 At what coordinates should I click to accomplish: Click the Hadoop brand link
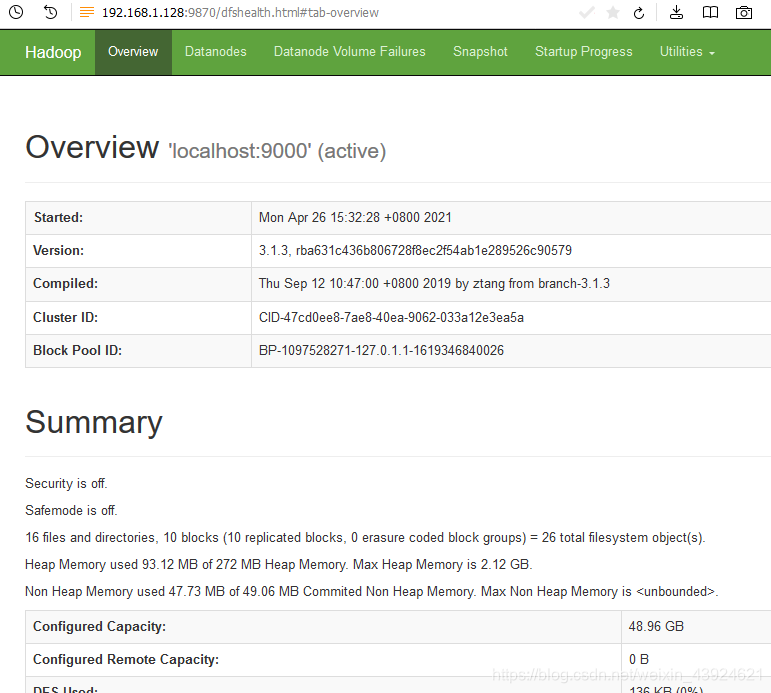(x=53, y=52)
